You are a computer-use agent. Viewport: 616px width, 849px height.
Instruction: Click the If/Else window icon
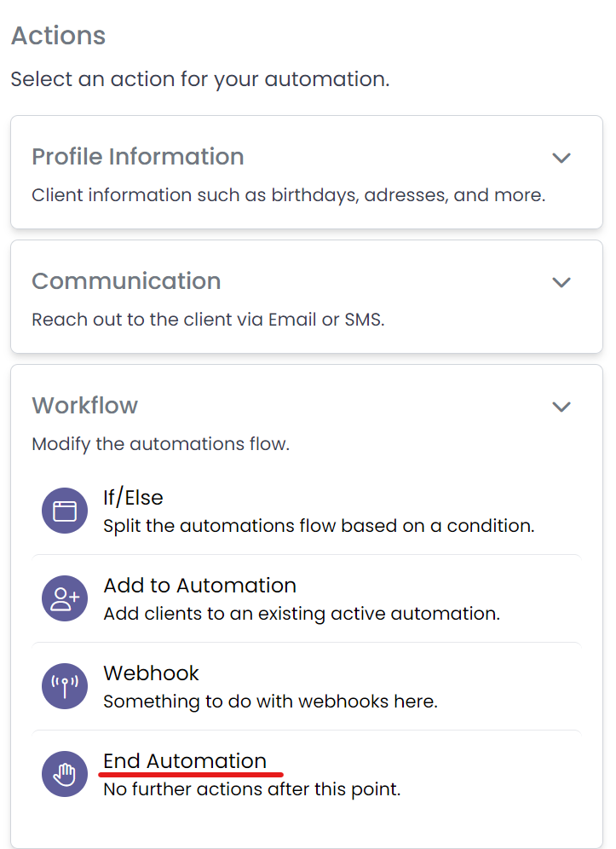65,511
